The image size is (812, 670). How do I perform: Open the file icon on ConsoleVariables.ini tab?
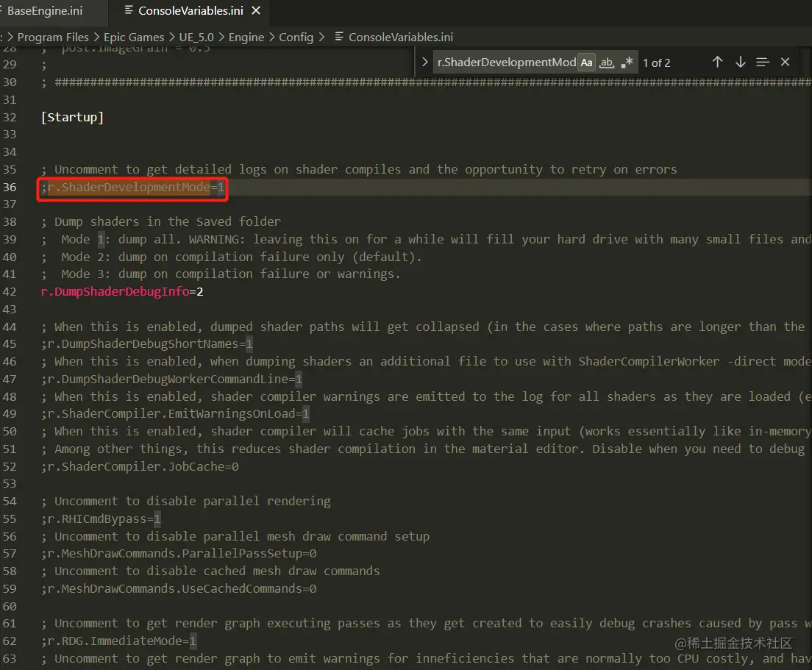[129, 10]
